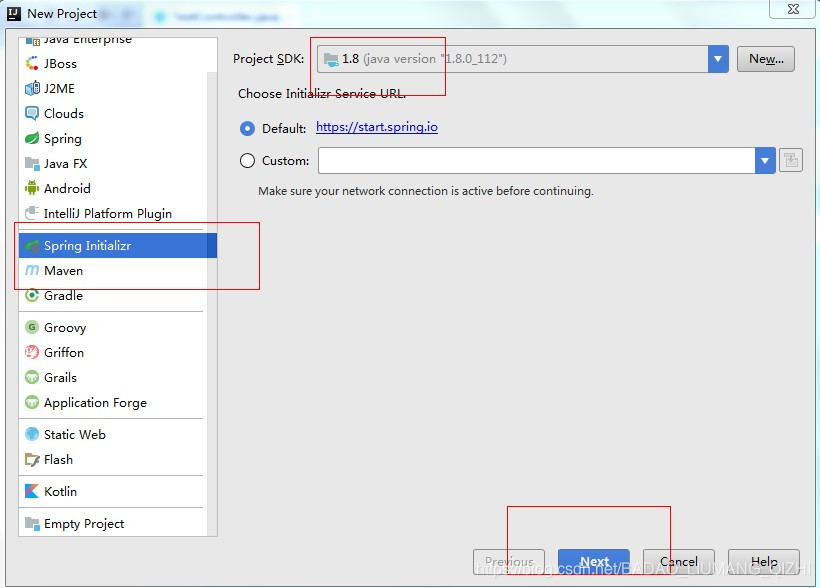Screen dimensions: 820x588
Task: Click the IntelliJ Platform Plugin icon
Action: [x=32, y=213]
